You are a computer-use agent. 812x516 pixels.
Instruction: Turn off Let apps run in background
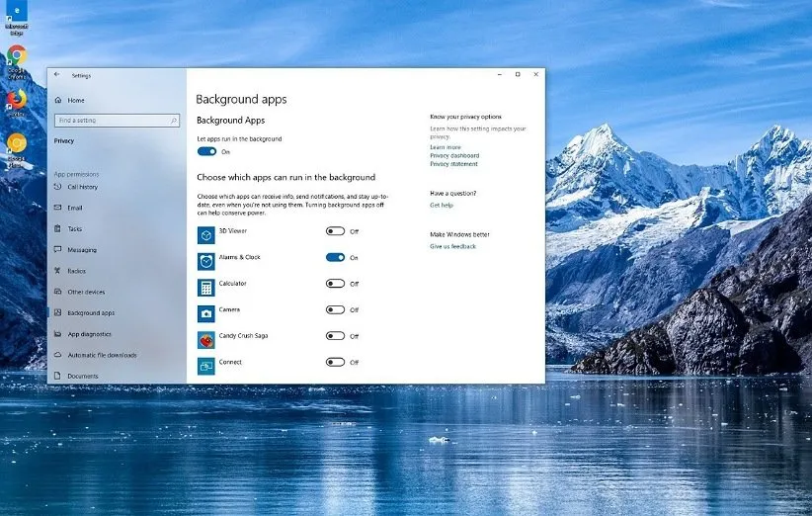tap(207, 151)
